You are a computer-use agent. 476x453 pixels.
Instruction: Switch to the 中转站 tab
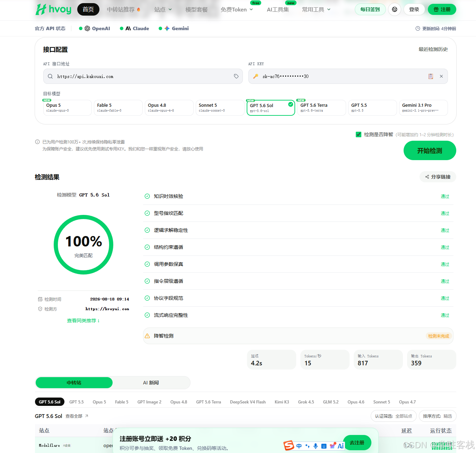74,383
